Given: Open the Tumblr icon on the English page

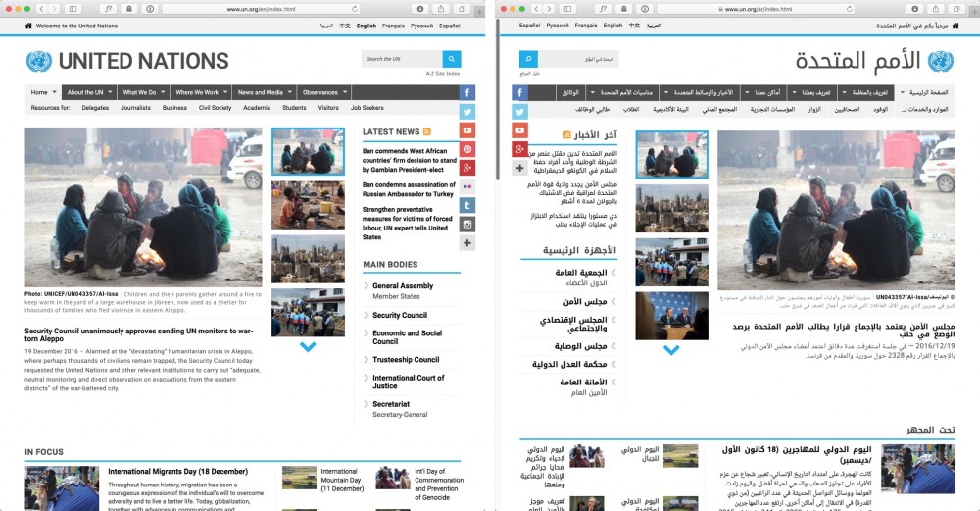Looking at the screenshot, I should (x=467, y=206).
